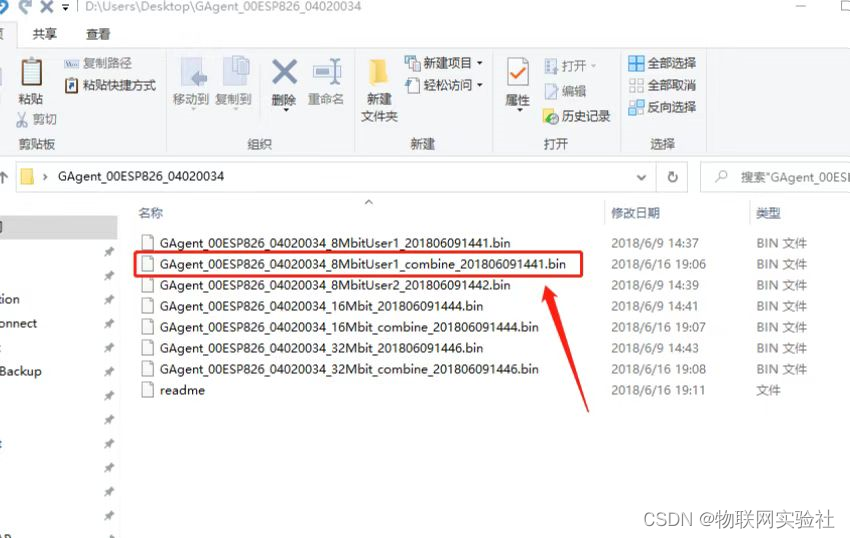Open the Properties (属性) dropdown arrow
The height and width of the screenshot is (538, 850).
tap(519, 110)
